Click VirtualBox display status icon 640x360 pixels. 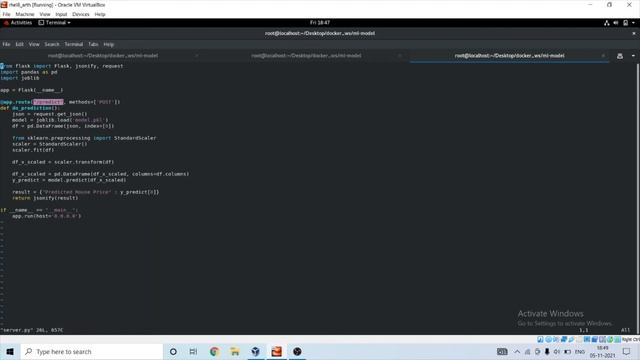[587, 339]
